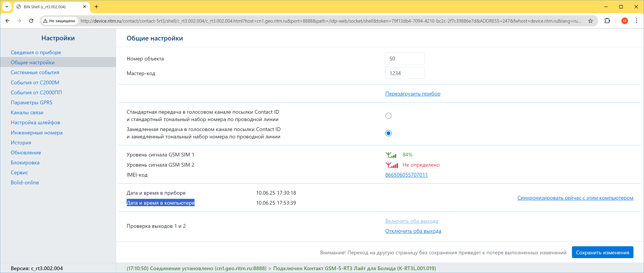Screen dimensions: 644x273
Task: Click 'Перезагрузить прибор' link
Action: [x=413, y=94]
